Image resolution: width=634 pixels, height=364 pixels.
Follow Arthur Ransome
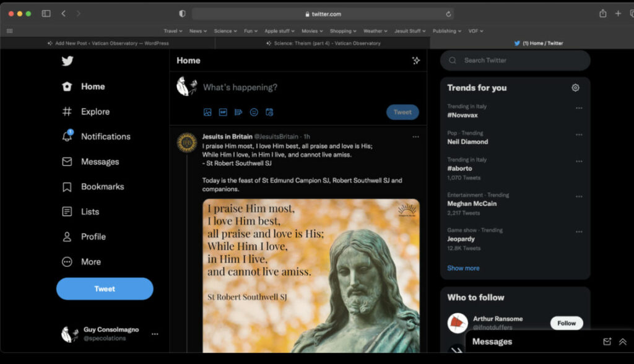coord(567,323)
